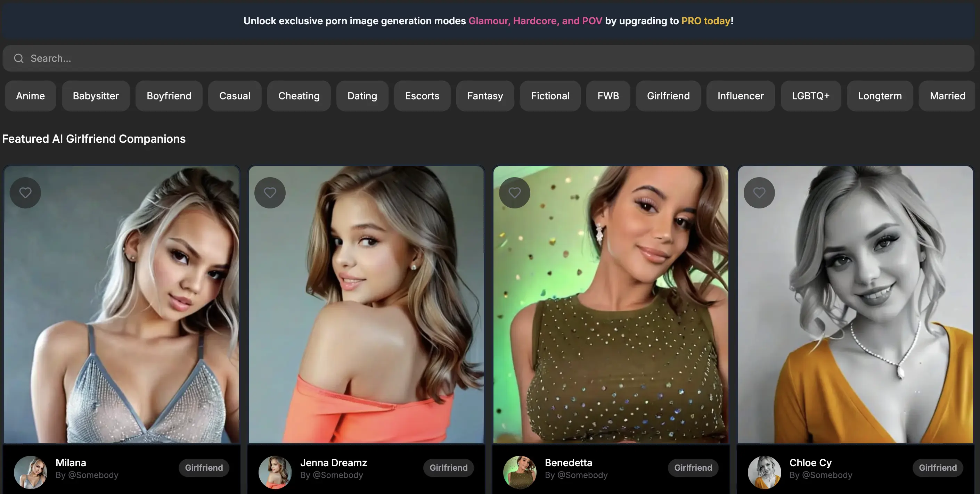The width and height of the screenshot is (980, 494).
Task: Switch to the Married category filter
Action: pyautogui.click(x=946, y=96)
